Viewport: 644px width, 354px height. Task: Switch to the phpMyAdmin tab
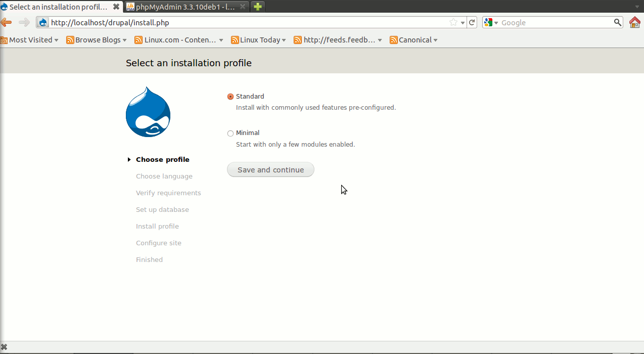[185, 7]
